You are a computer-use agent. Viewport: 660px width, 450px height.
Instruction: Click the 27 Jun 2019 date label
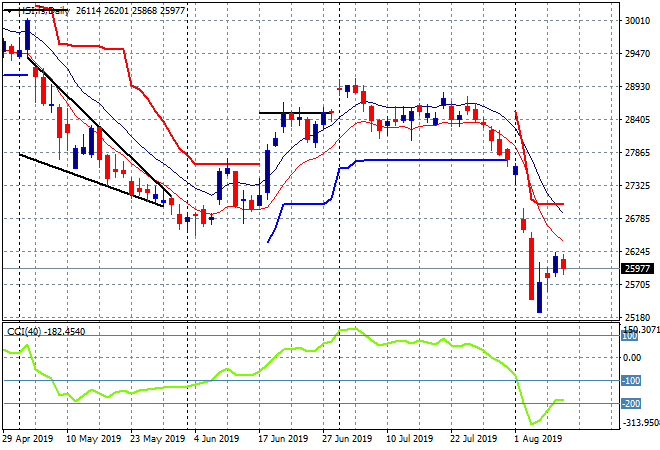coord(347,439)
